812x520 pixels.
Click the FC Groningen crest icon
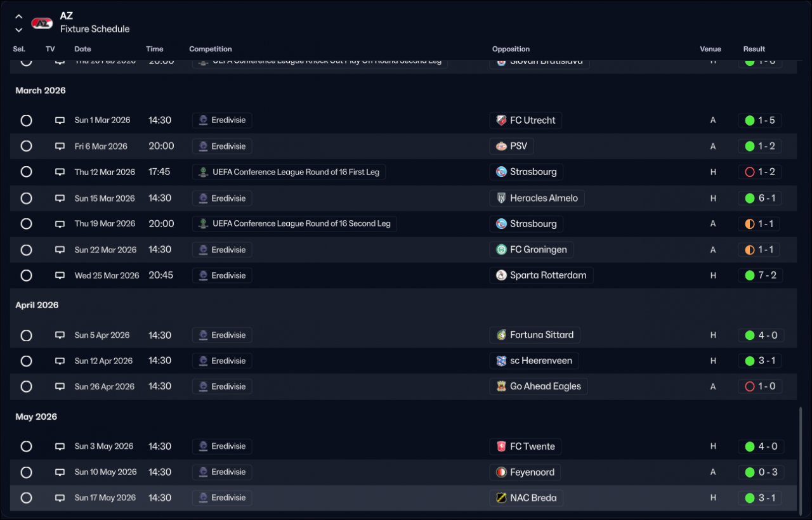[501, 250]
